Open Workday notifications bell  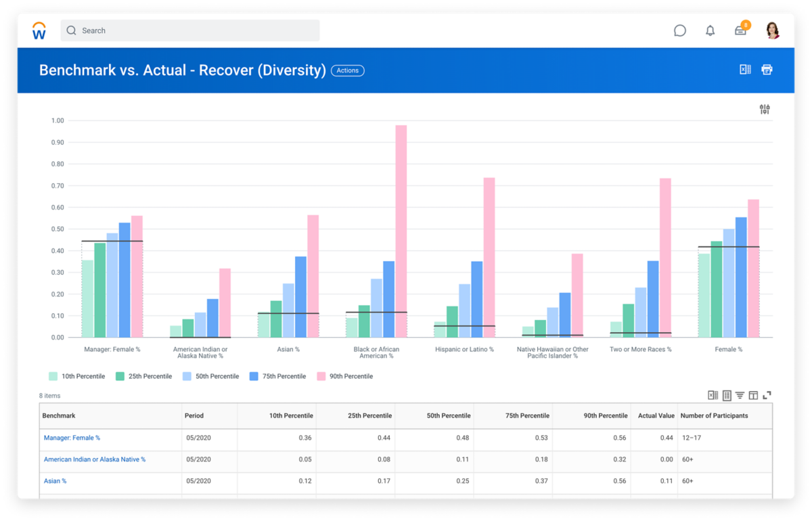710,30
